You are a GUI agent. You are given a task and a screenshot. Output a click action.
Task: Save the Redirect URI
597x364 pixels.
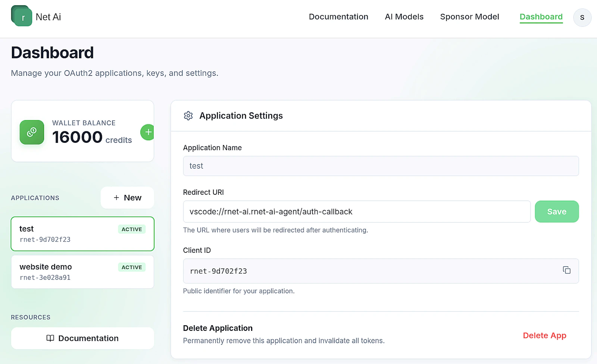tap(557, 211)
